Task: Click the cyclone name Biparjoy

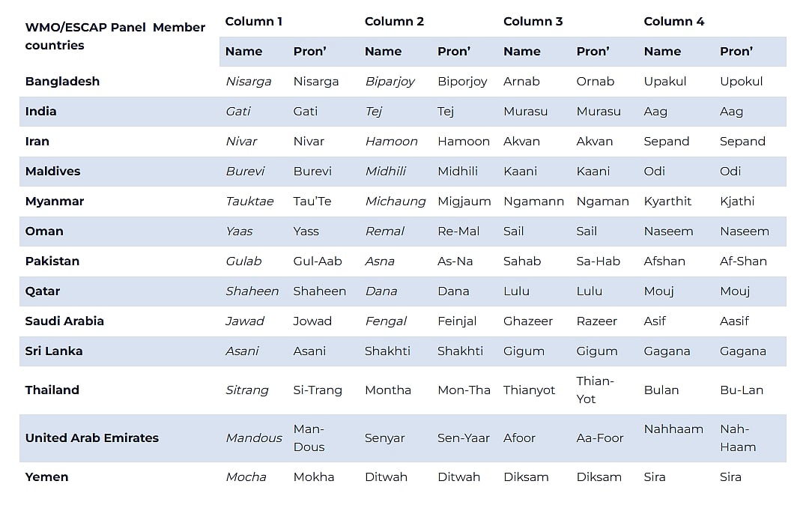Action: click(x=390, y=81)
